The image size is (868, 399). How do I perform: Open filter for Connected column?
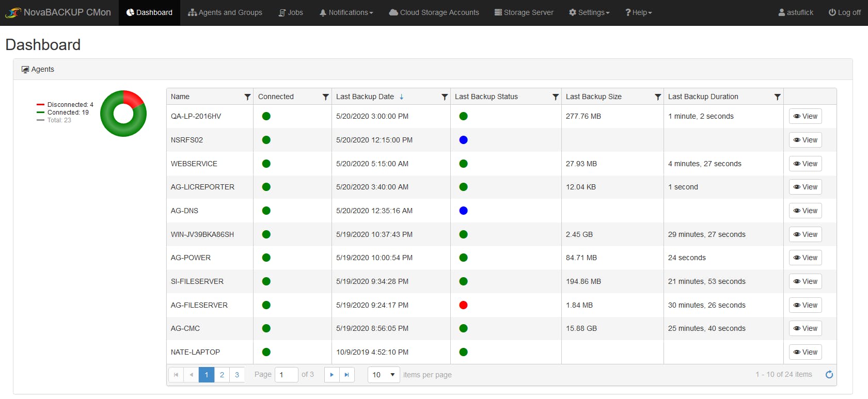tap(325, 97)
